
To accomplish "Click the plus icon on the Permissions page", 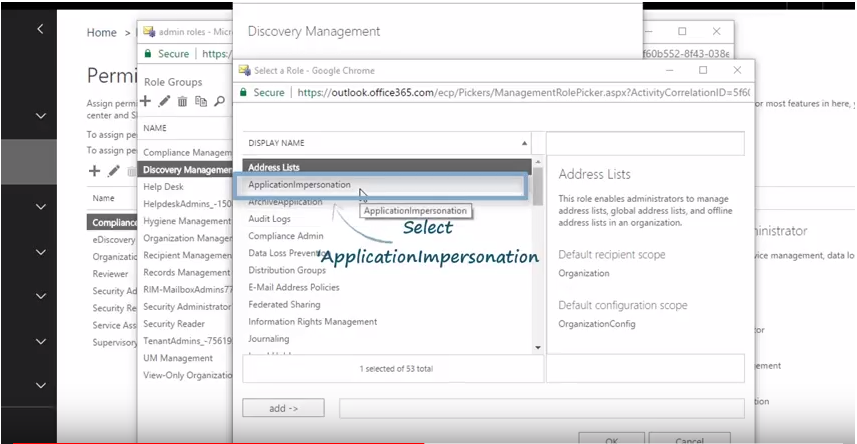I will pyautogui.click(x=94, y=171).
